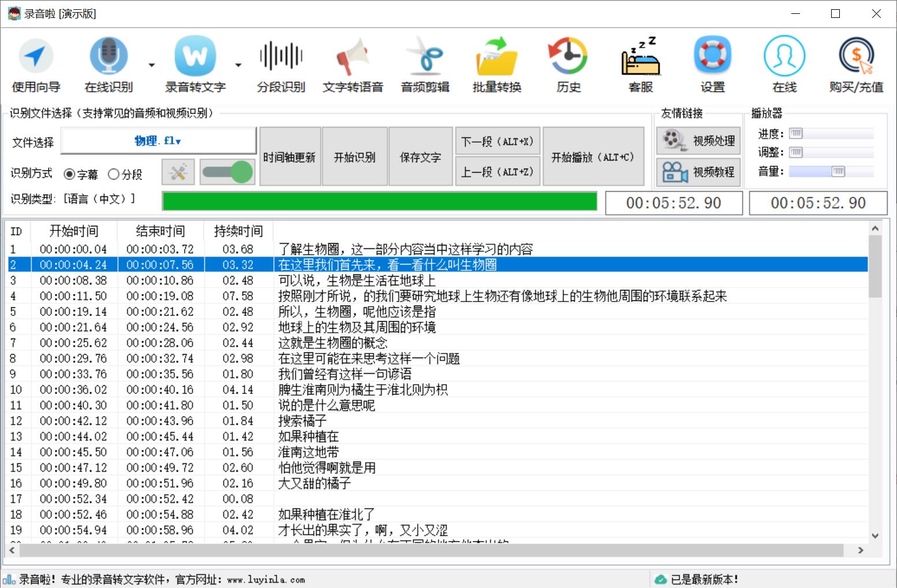Click the 识别类型 language setting text

pos(73,199)
